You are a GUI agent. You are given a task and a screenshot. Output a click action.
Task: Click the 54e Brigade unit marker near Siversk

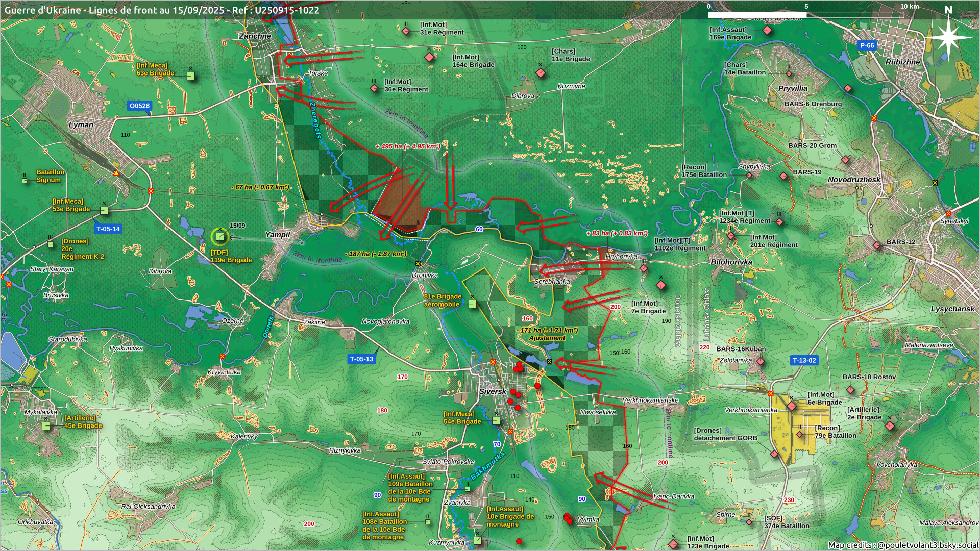(496, 421)
